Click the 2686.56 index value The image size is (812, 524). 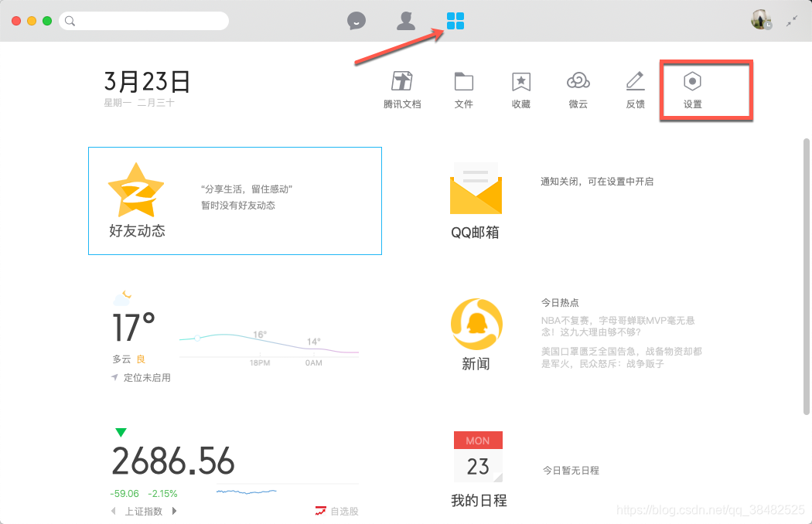pyautogui.click(x=173, y=461)
